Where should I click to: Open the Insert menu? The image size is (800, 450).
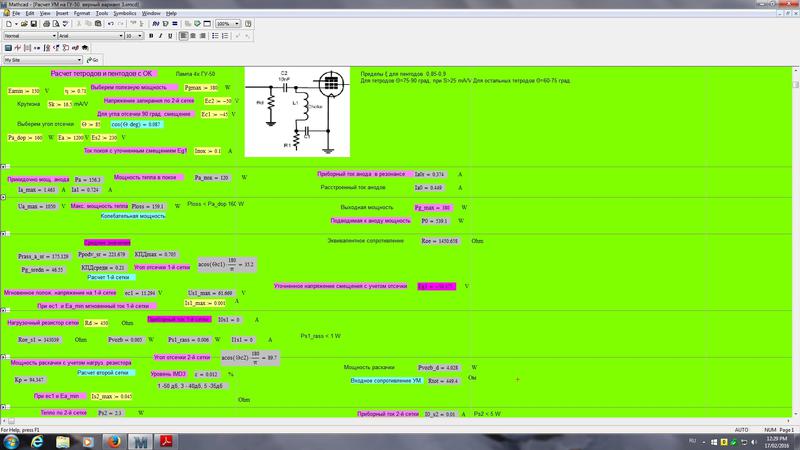click(x=62, y=13)
